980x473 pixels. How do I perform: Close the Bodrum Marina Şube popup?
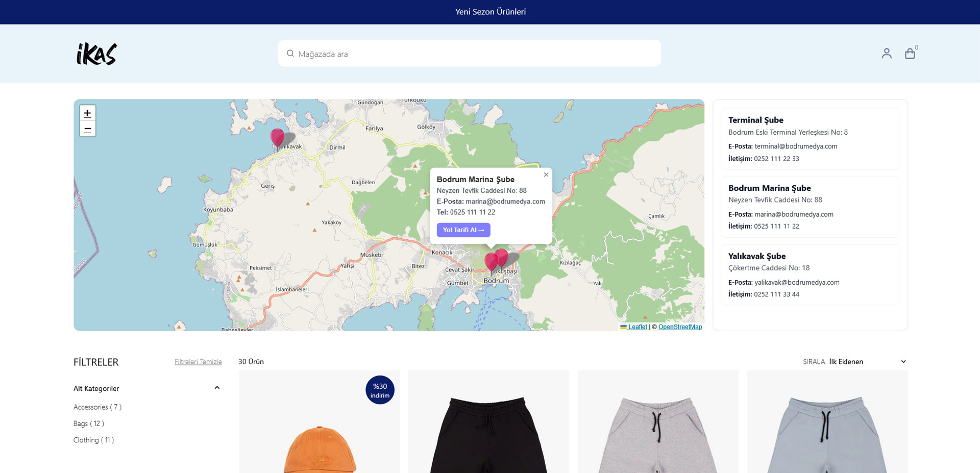coord(546,175)
